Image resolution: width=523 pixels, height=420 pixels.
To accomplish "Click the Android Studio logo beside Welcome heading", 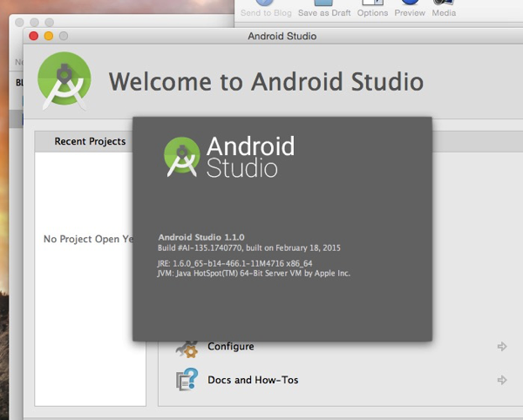I will click(x=65, y=81).
